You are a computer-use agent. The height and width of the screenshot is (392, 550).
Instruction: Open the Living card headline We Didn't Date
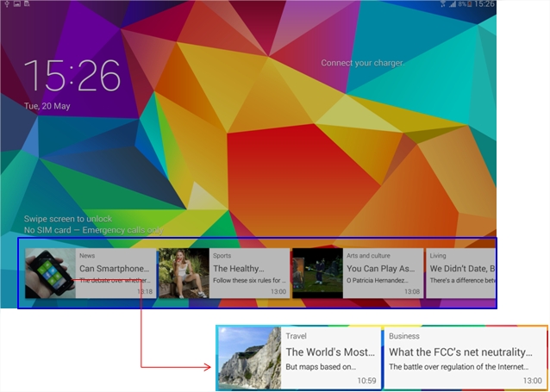[x=462, y=269]
